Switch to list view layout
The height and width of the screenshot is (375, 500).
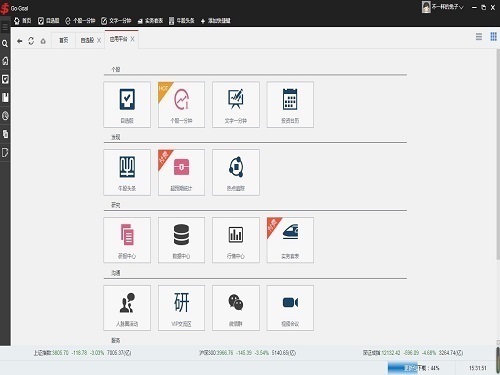(x=479, y=36)
